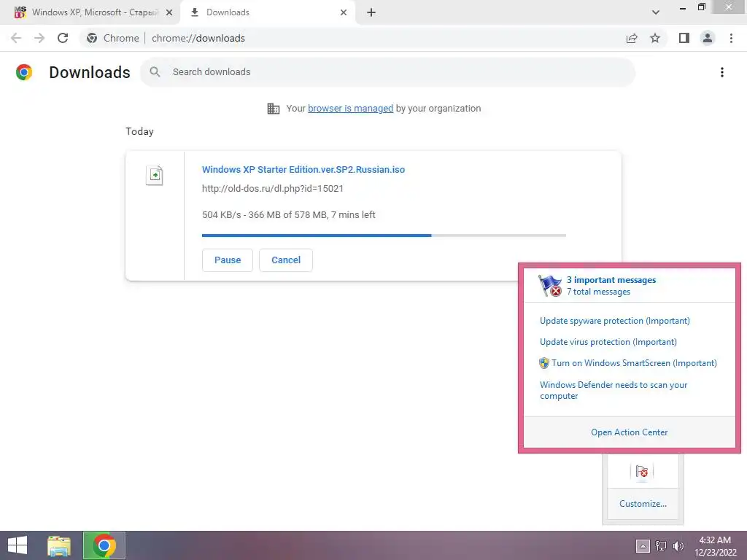Click the Action Center flag icon in popup
The height and width of the screenshot is (560, 747).
pyautogui.click(x=550, y=286)
